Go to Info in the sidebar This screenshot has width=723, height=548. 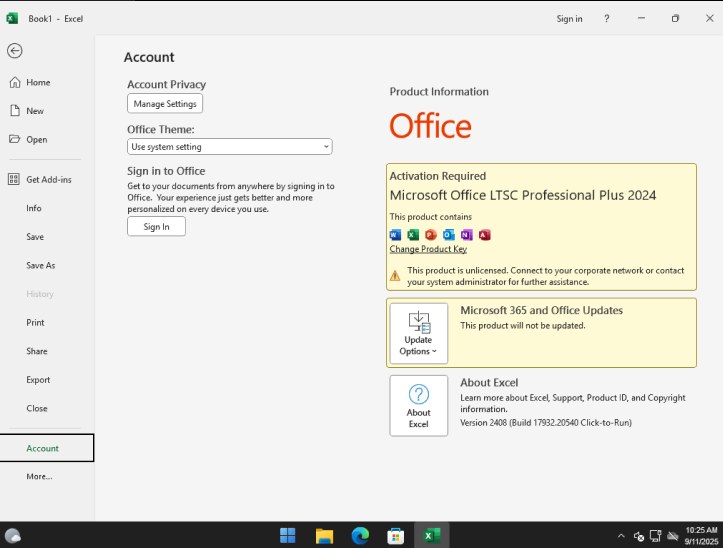[x=34, y=208]
